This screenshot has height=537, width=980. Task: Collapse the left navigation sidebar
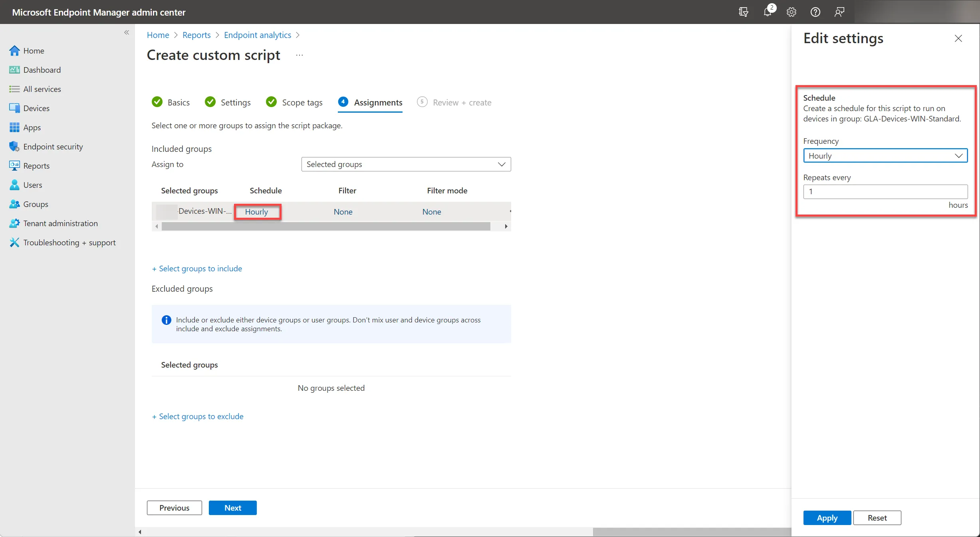(x=127, y=32)
